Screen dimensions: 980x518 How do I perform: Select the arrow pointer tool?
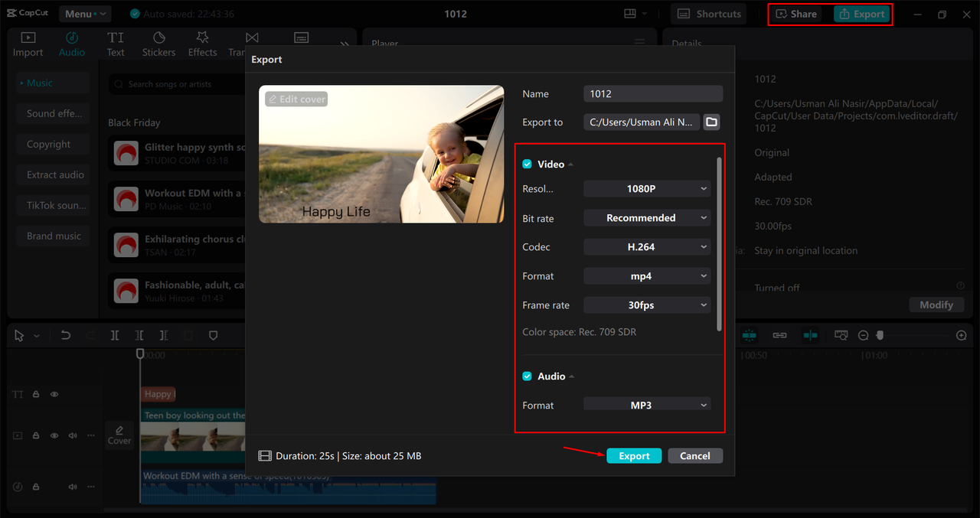tap(19, 336)
